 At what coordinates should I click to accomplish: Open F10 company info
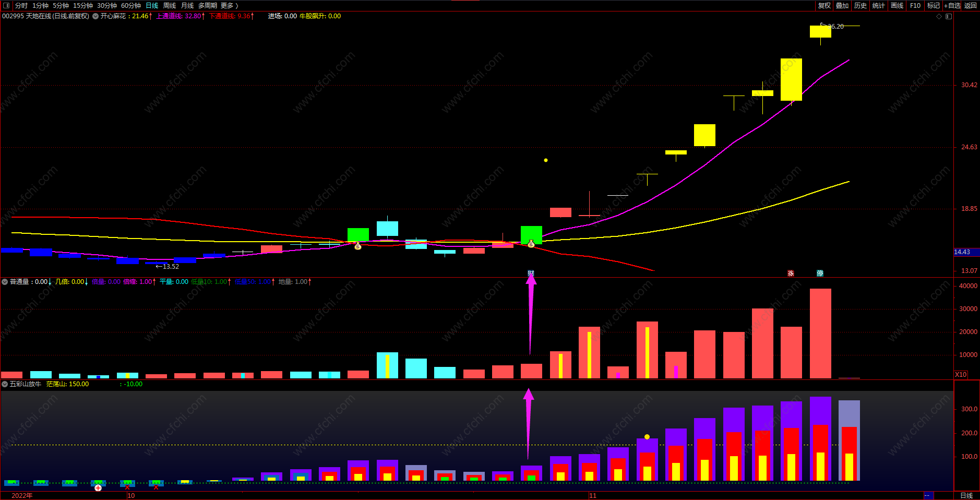915,6
